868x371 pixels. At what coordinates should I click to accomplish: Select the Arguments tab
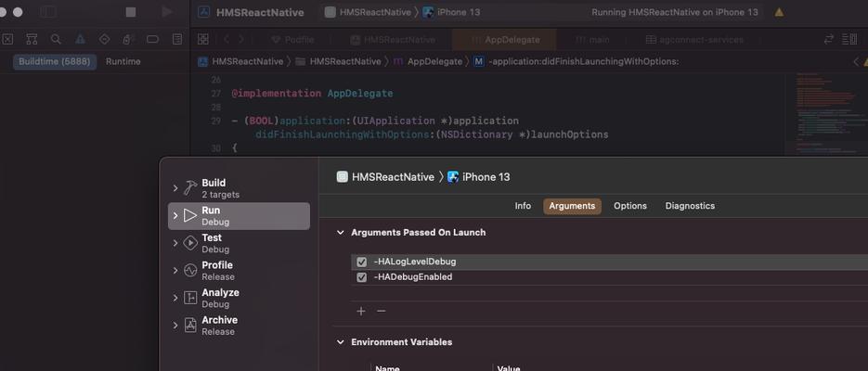[x=572, y=206]
